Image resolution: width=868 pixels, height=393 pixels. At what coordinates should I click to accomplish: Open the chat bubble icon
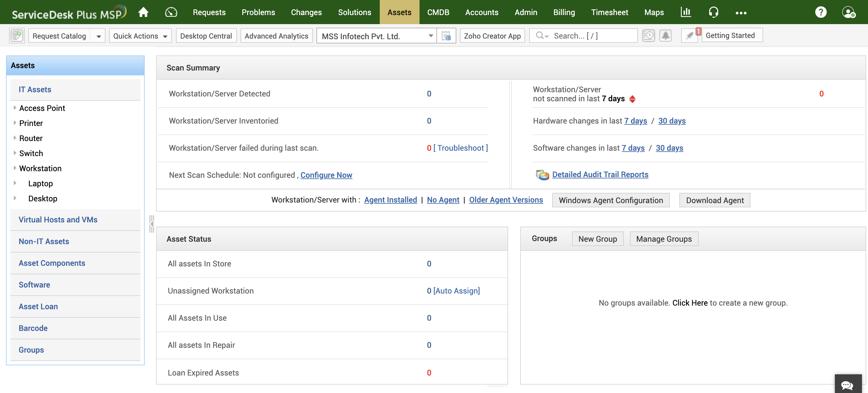[848, 385]
